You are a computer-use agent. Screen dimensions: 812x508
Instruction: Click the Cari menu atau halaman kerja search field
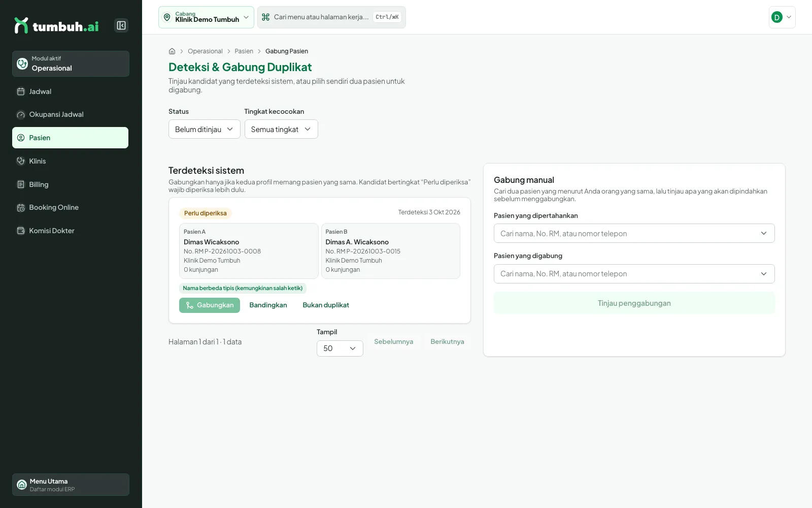(x=331, y=17)
